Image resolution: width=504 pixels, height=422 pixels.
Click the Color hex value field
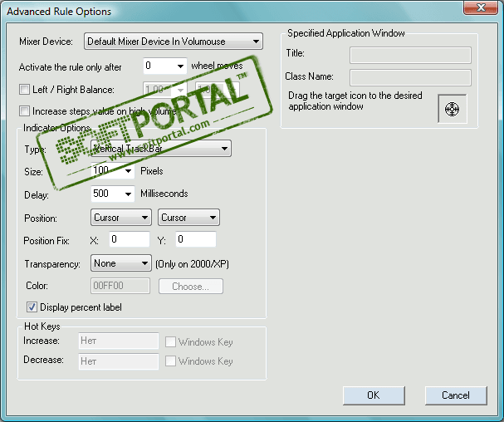120,286
